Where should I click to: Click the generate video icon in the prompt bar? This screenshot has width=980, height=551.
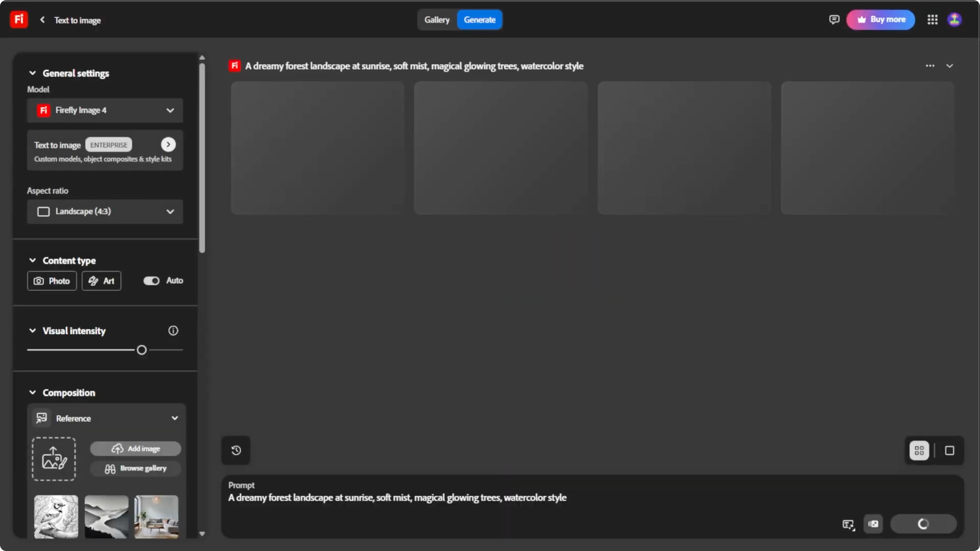(873, 524)
